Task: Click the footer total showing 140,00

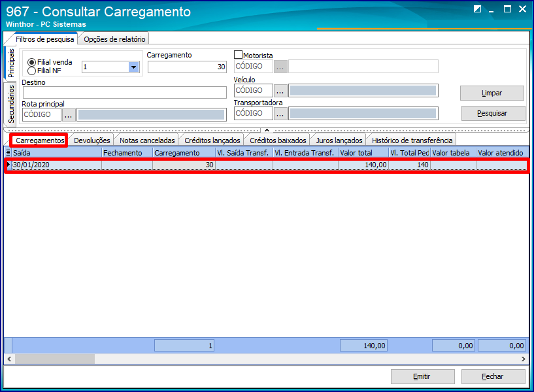Action: (x=363, y=346)
